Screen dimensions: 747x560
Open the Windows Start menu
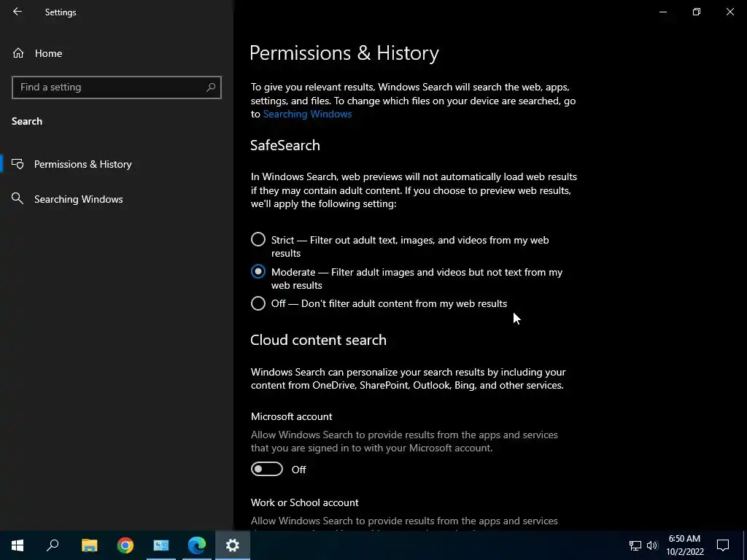pyautogui.click(x=18, y=545)
